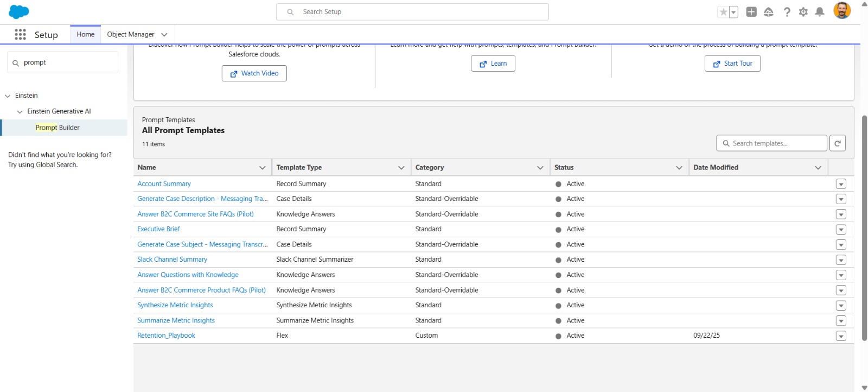The image size is (868, 392).
Task: Open the App Launcher grid icon
Action: pyautogui.click(x=20, y=35)
